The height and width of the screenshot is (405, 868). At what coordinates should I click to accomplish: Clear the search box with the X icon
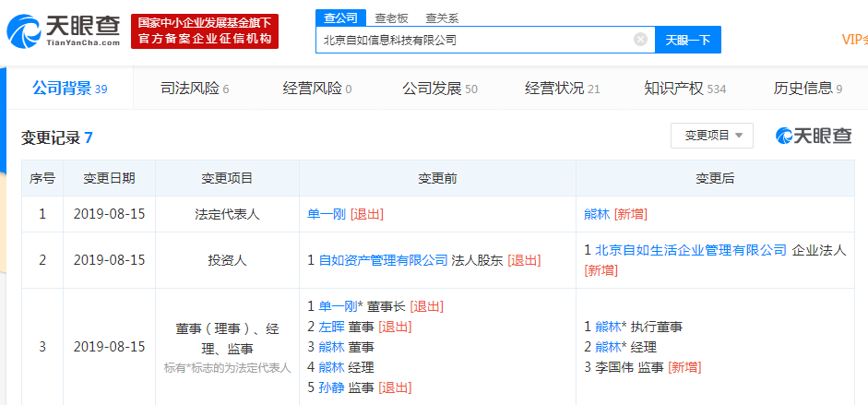click(640, 40)
